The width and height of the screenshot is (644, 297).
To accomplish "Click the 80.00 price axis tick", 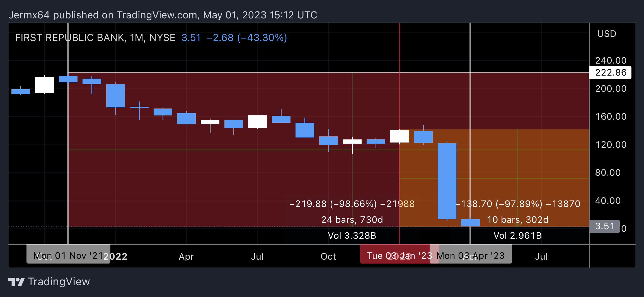I will [608, 173].
